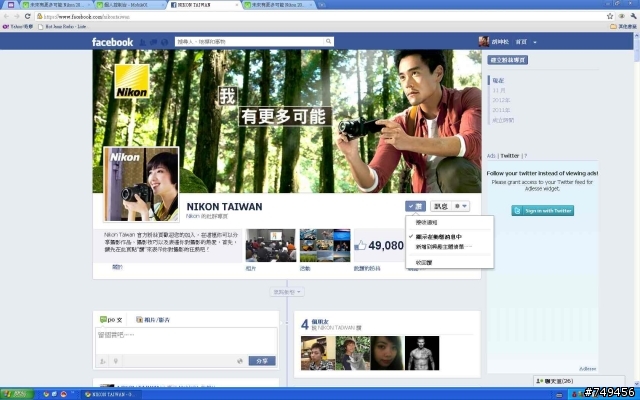The image size is (640, 400).
Task: Click the Facebook logo in header
Action: tap(112, 42)
